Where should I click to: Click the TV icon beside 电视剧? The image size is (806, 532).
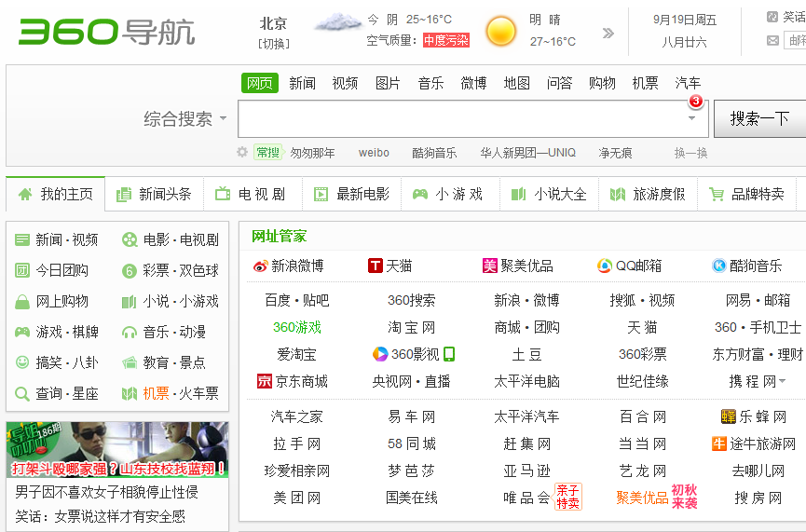pyautogui.click(x=223, y=194)
